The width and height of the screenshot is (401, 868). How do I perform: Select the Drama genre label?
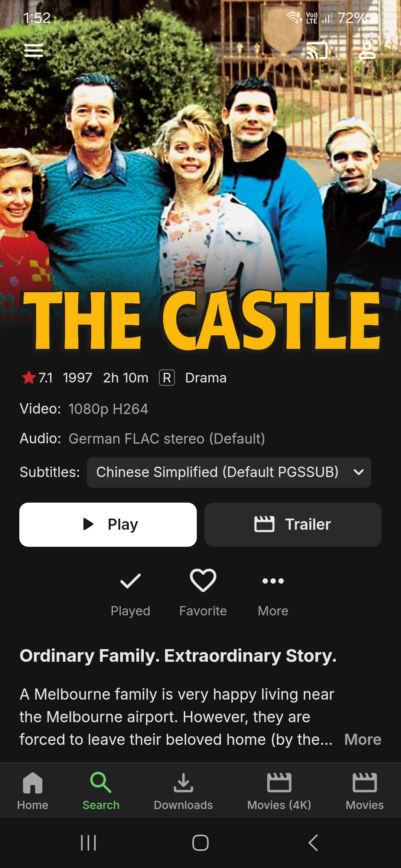pos(206,378)
